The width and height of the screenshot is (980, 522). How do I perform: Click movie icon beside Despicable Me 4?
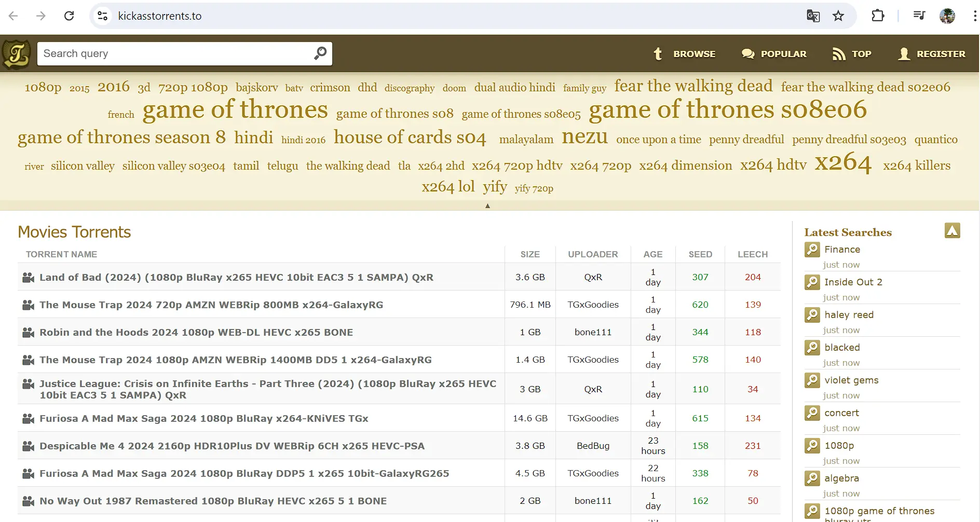pos(28,446)
